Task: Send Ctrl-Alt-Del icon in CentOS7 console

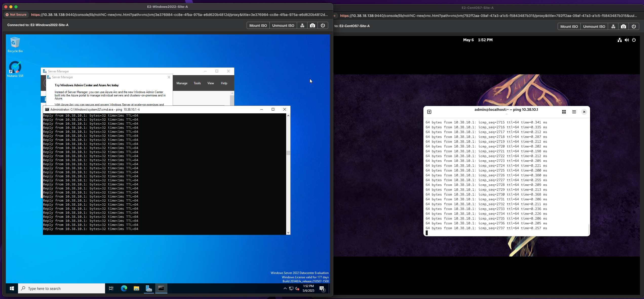Action: click(613, 27)
